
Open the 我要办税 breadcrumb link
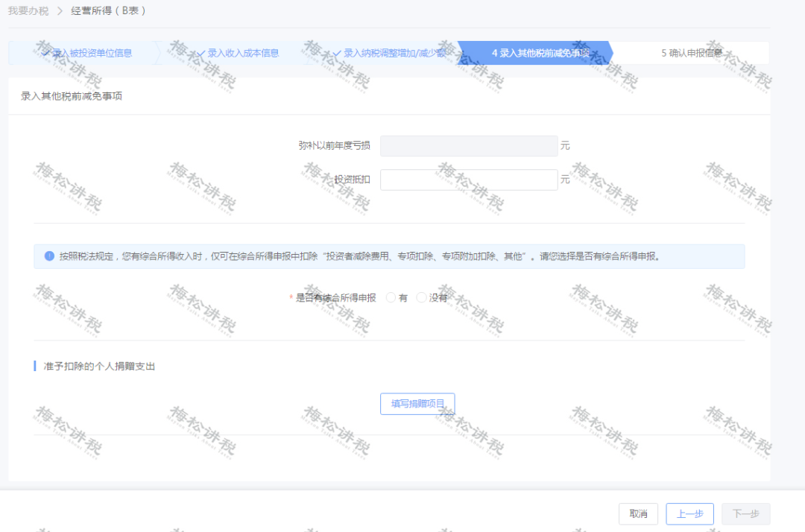coord(28,11)
